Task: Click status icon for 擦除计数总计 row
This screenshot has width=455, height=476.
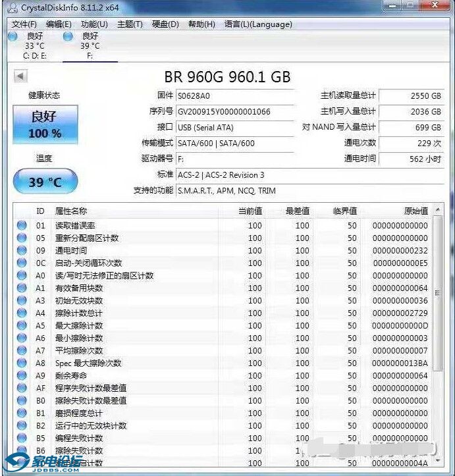Action: click(x=22, y=313)
